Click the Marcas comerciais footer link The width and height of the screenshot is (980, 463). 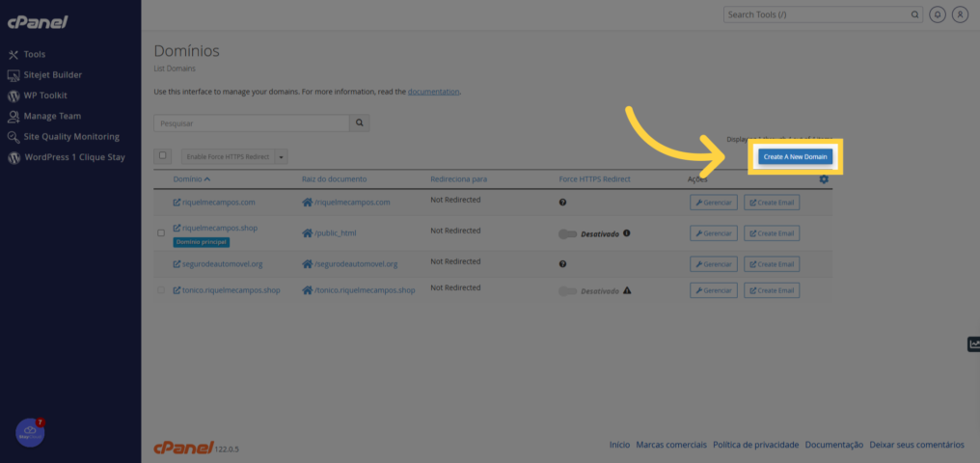coord(671,445)
